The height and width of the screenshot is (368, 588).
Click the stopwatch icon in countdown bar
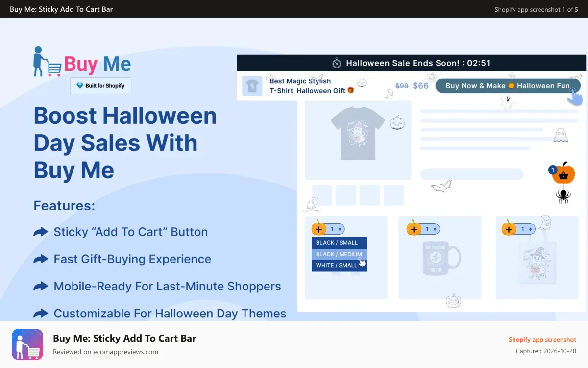pos(337,63)
